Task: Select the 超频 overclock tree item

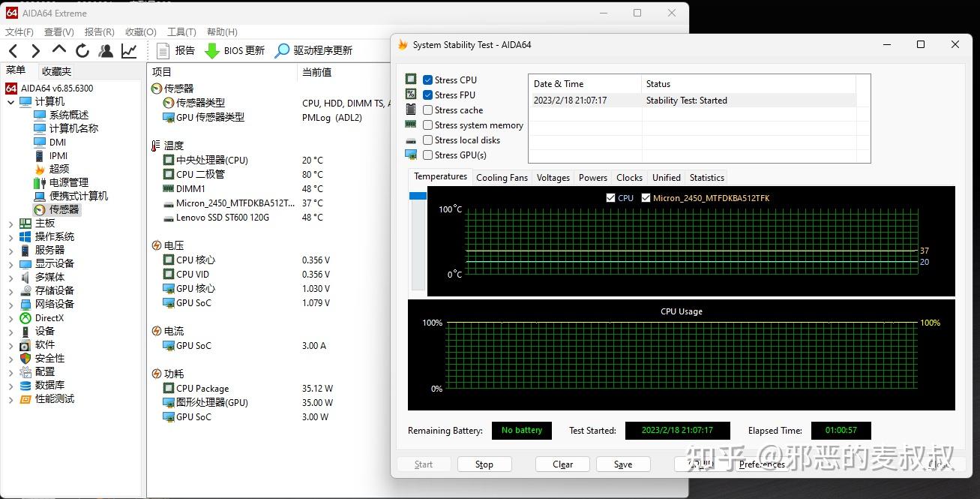Action: (x=52, y=169)
